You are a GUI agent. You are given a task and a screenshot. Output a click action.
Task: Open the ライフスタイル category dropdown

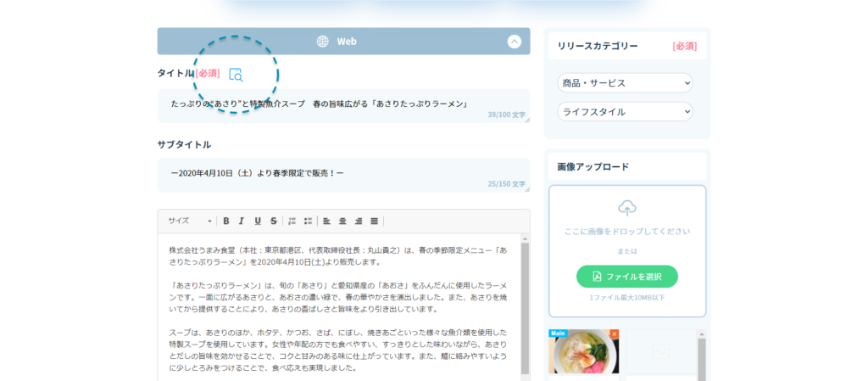pyautogui.click(x=625, y=112)
